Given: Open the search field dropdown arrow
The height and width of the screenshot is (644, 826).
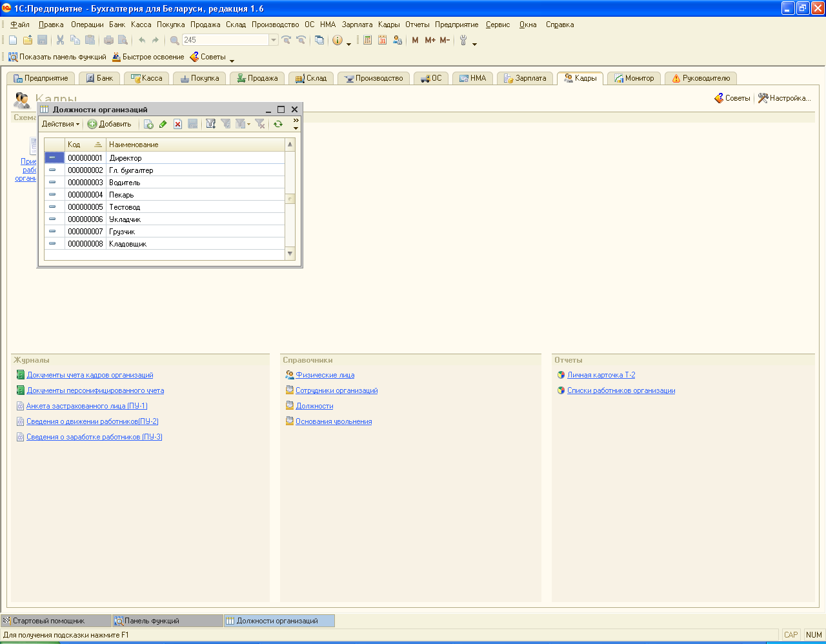Looking at the screenshot, I should tap(274, 40).
